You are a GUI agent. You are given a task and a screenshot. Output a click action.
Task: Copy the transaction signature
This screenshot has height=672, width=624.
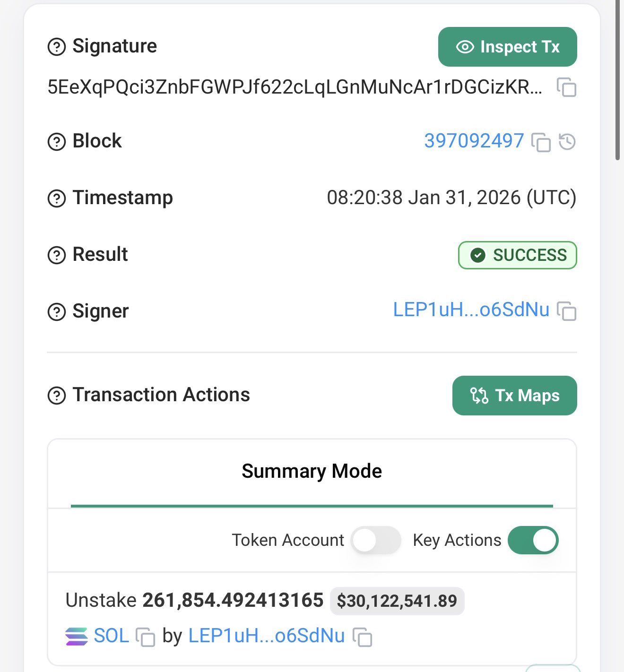tap(566, 87)
